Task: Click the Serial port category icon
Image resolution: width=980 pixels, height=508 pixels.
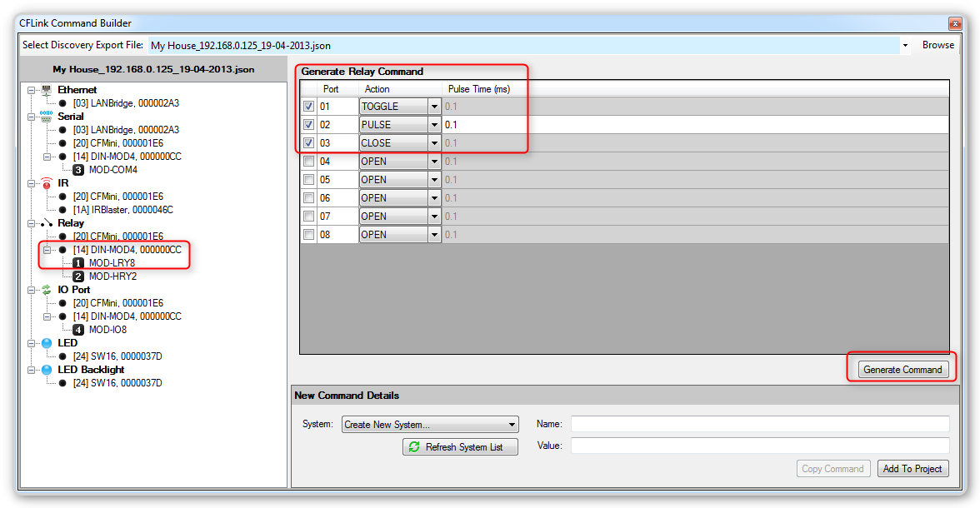Action: coord(47,117)
